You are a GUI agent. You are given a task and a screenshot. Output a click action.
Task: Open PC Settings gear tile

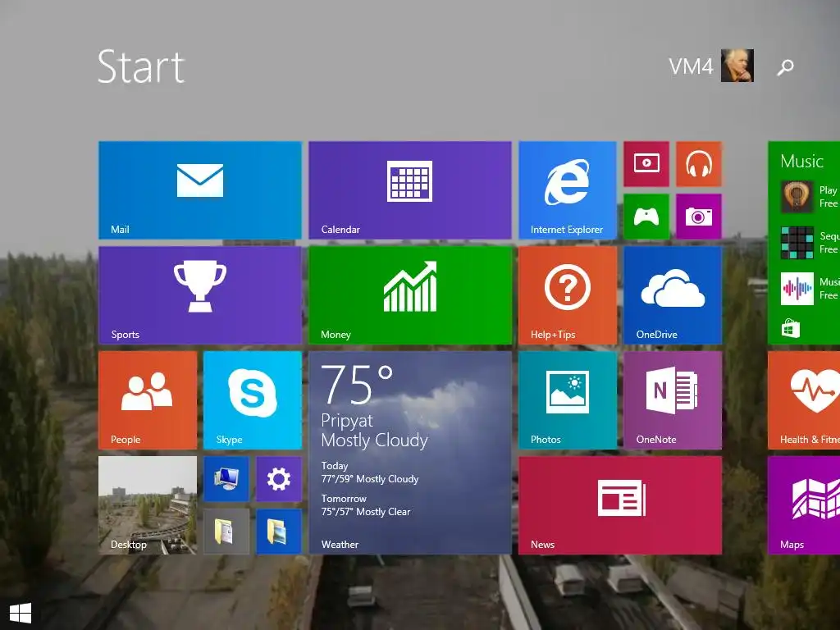(279, 479)
